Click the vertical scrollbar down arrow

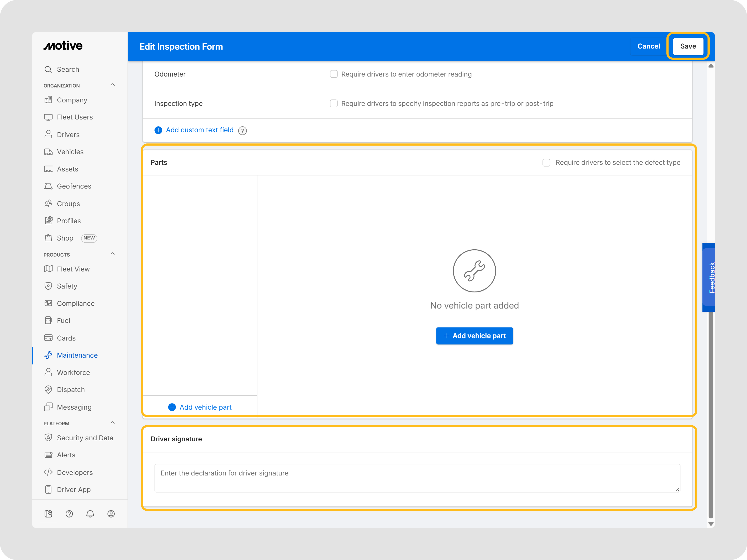[x=711, y=524]
